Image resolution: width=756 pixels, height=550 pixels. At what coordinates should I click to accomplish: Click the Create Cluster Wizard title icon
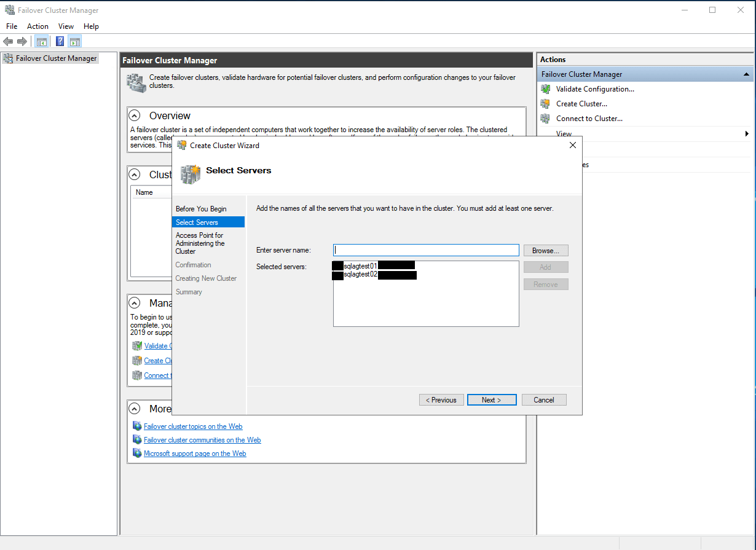click(182, 146)
